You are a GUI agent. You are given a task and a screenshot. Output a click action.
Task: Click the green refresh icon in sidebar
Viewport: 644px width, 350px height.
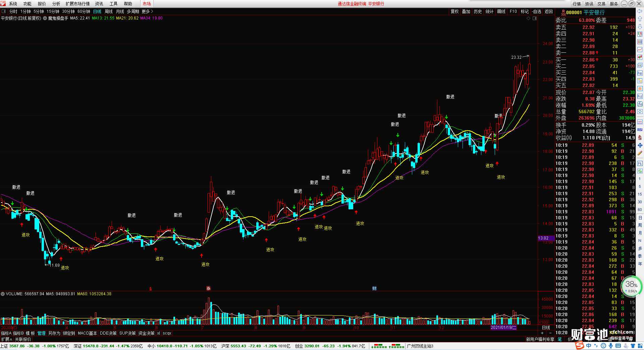(x=640, y=171)
